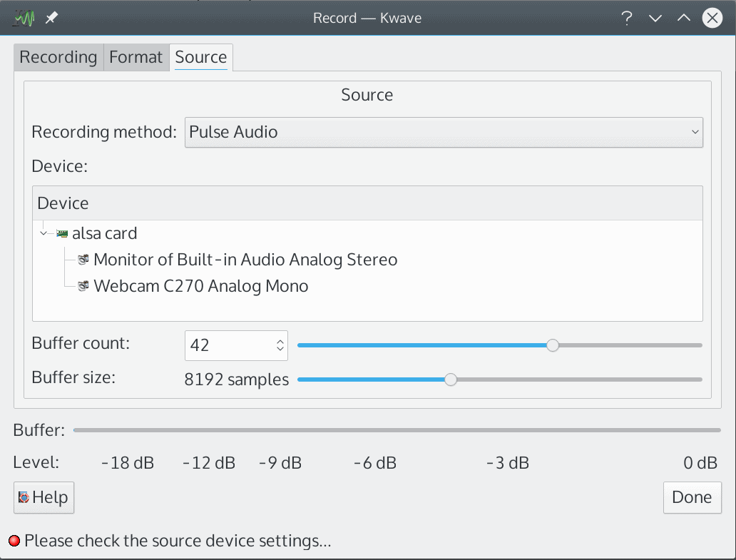Image resolution: width=736 pixels, height=560 pixels.
Task: Click the question mark help icon
Action: 627,19
